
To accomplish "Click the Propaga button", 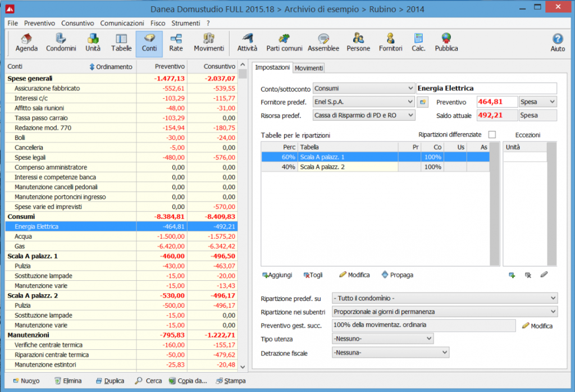I will (x=397, y=275).
